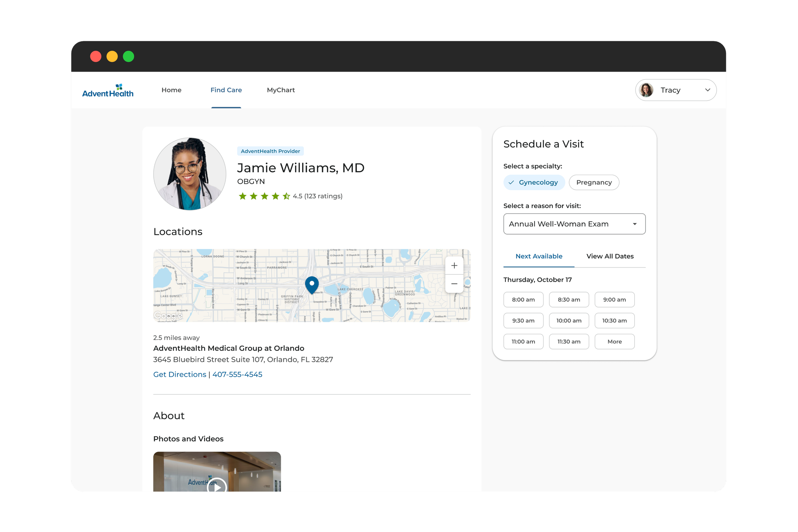Image resolution: width=798 pixels, height=532 pixels.
Task: Show More appointment times
Action: (614, 342)
